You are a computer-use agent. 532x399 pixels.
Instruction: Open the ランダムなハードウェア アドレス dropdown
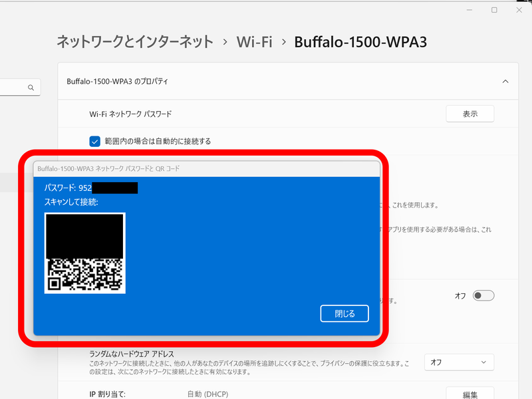[x=459, y=362]
